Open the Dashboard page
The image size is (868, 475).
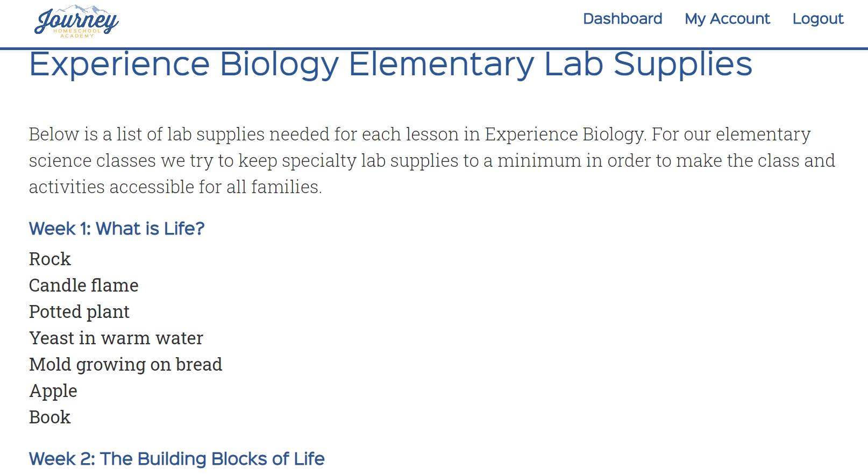click(x=622, y=19)
